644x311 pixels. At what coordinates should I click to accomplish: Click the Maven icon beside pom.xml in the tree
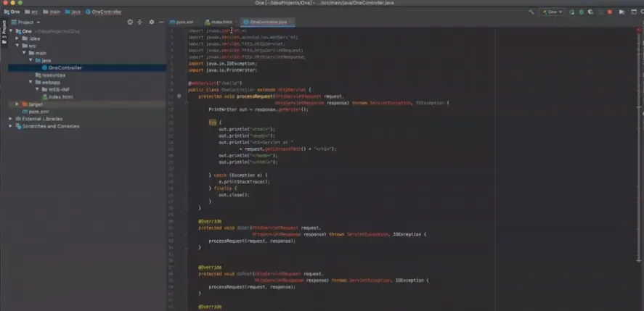tap(25, 112)
